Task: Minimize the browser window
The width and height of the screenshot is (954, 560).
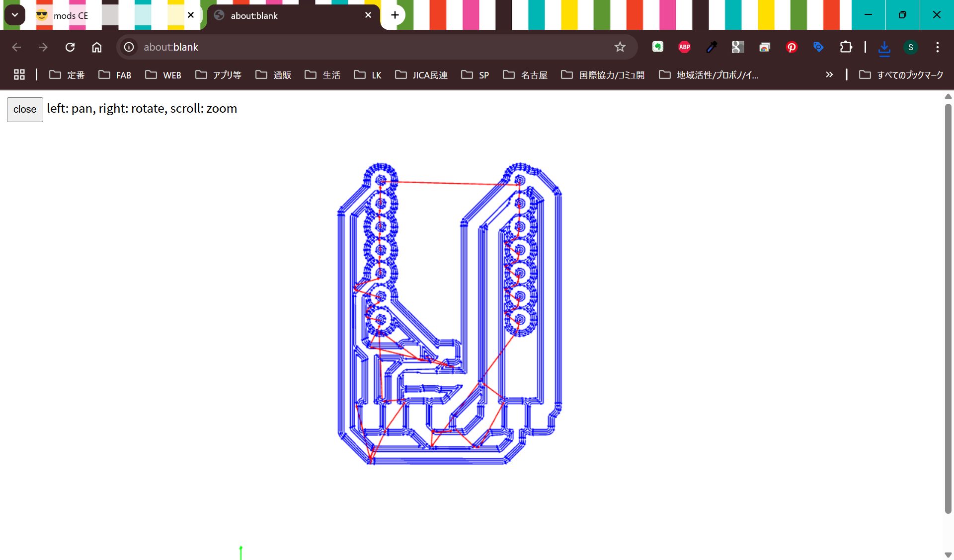Action: pyautogui.click(x=868, y=15)
